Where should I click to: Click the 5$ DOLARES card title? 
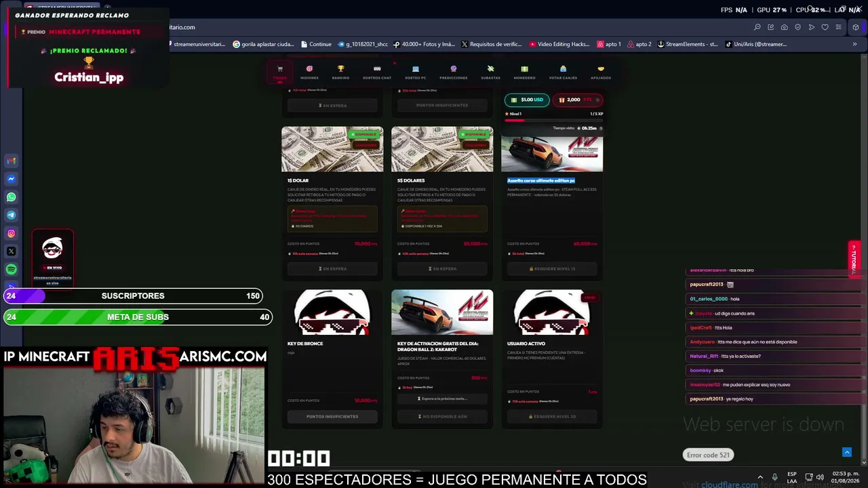pos(411,180)
